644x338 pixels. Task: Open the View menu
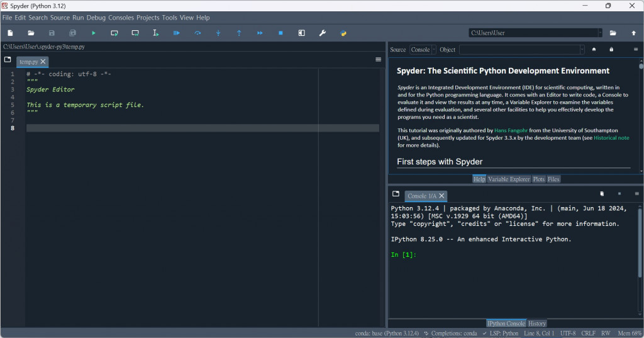pos(186,18)
